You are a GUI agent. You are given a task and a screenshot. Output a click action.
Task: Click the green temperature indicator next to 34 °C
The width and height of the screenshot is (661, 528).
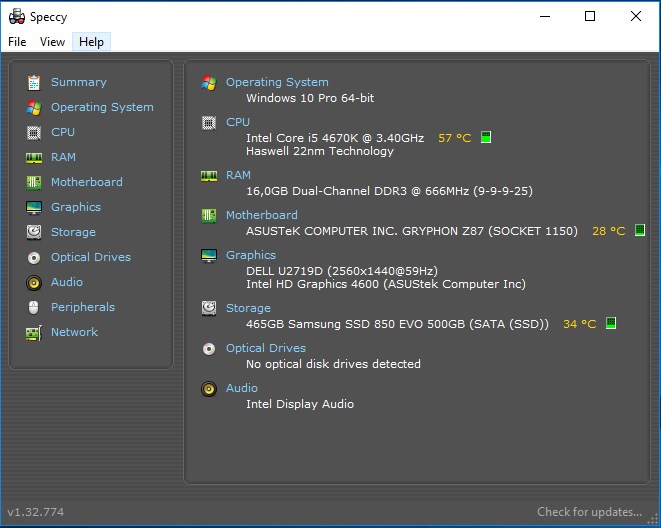(x=611, y=323)
